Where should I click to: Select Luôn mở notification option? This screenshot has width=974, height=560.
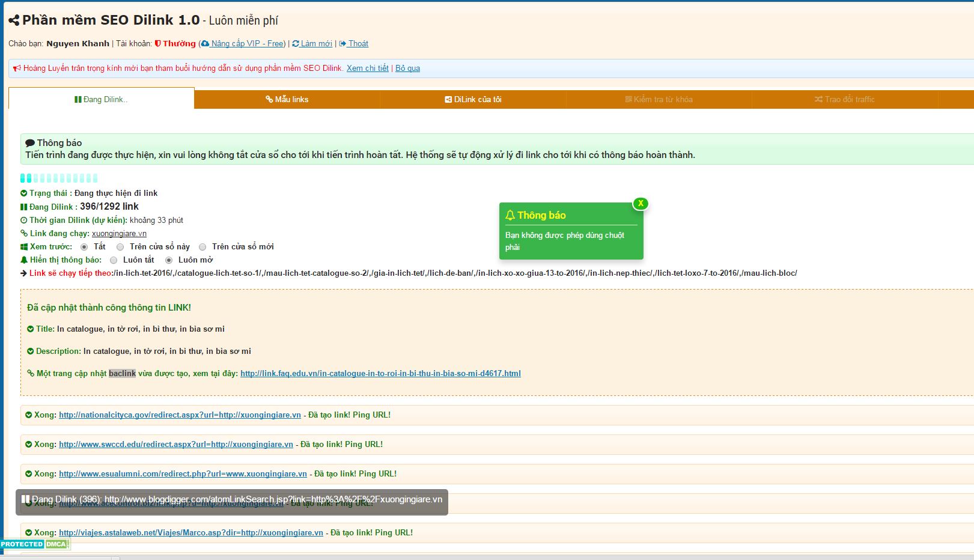(x=169, y=260)
